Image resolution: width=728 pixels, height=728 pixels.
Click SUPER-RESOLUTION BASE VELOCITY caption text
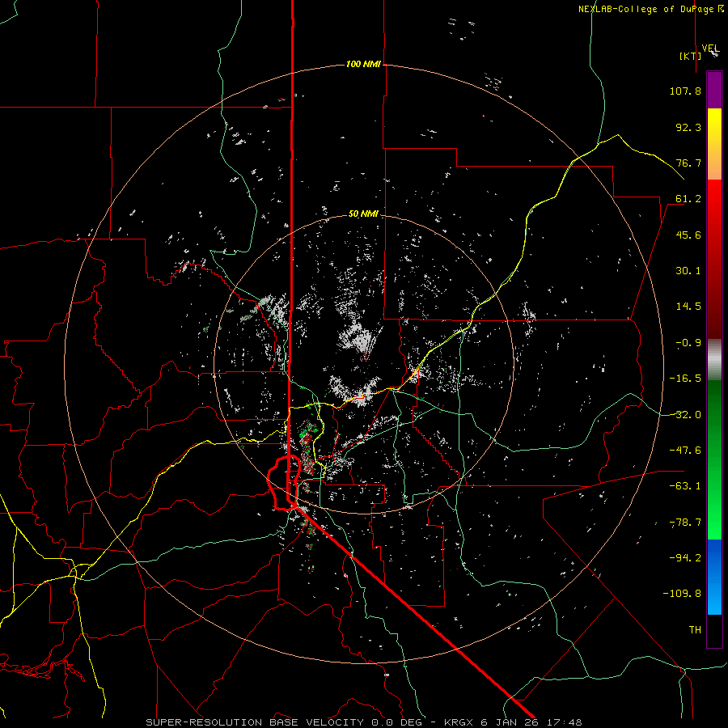[x=255, y=722]
